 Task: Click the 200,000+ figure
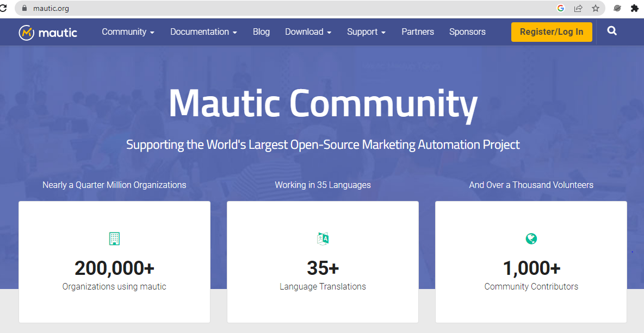(115, 268)
